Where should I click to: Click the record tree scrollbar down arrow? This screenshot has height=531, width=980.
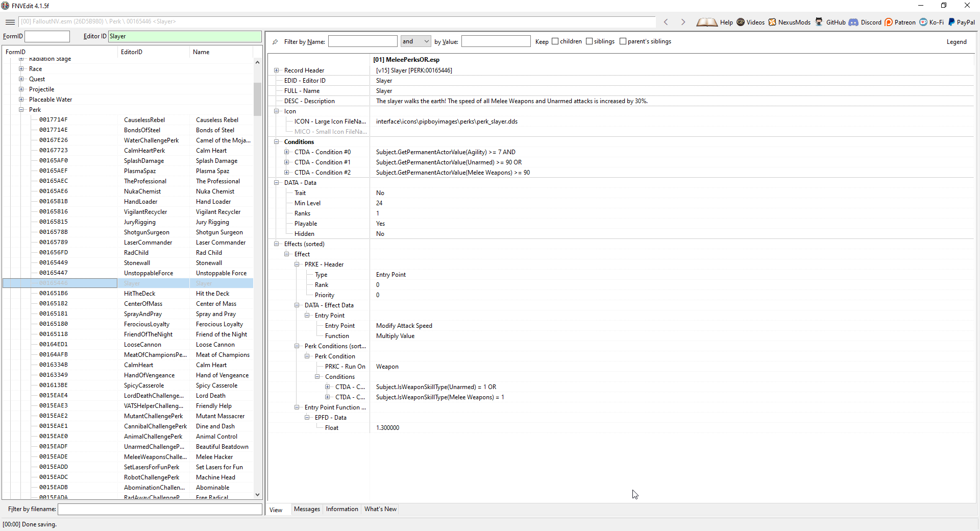[257, 494]
